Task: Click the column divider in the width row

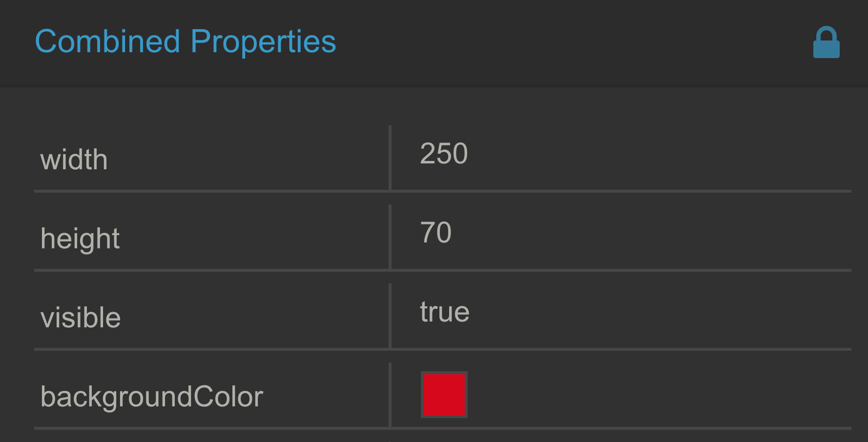Action: click(390, 158)
